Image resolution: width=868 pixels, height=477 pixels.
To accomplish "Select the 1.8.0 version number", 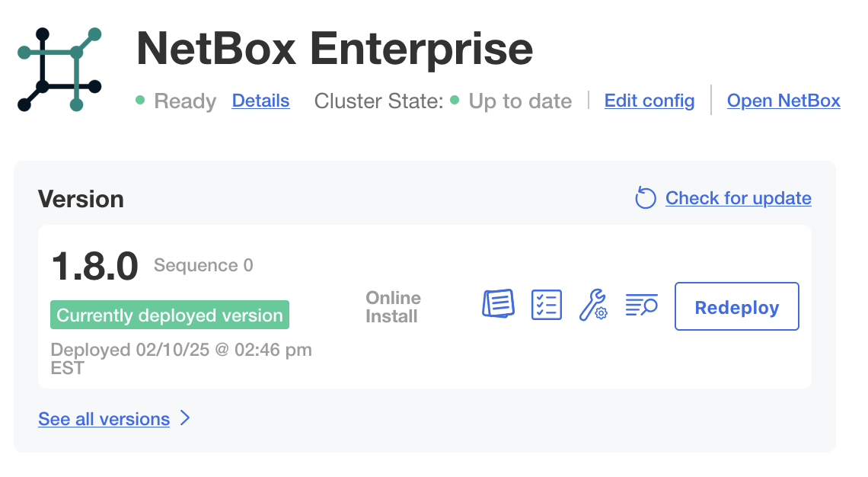I will tap(94, 267).
